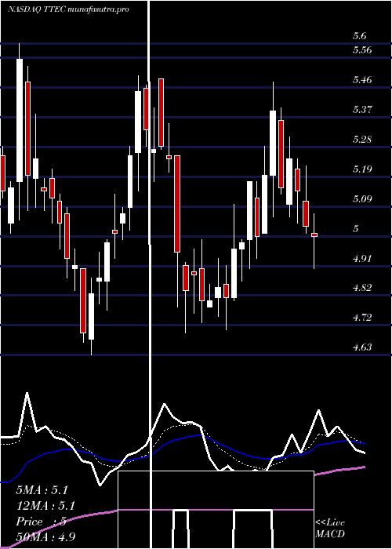Click the 5MA : 5.1 readout
The height and width of the screenshot is (549, 392).
(x=42, y=490)
